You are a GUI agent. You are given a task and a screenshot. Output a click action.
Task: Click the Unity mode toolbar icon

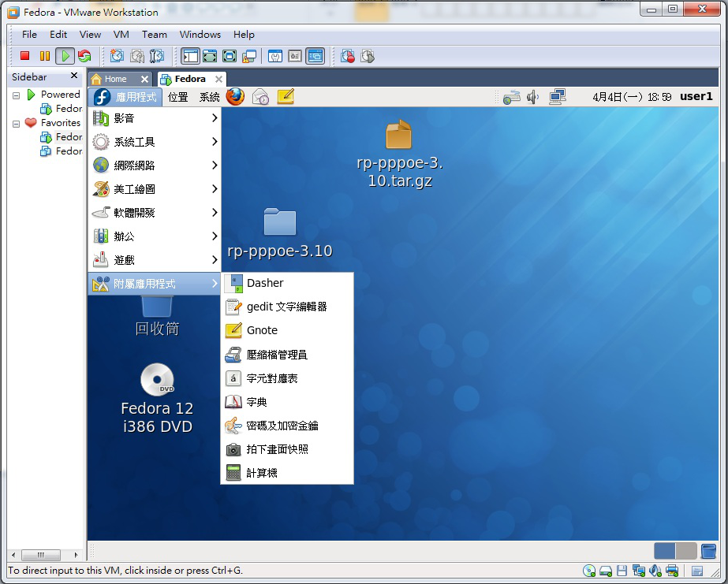pyautogui.click(x=249, y=56)
